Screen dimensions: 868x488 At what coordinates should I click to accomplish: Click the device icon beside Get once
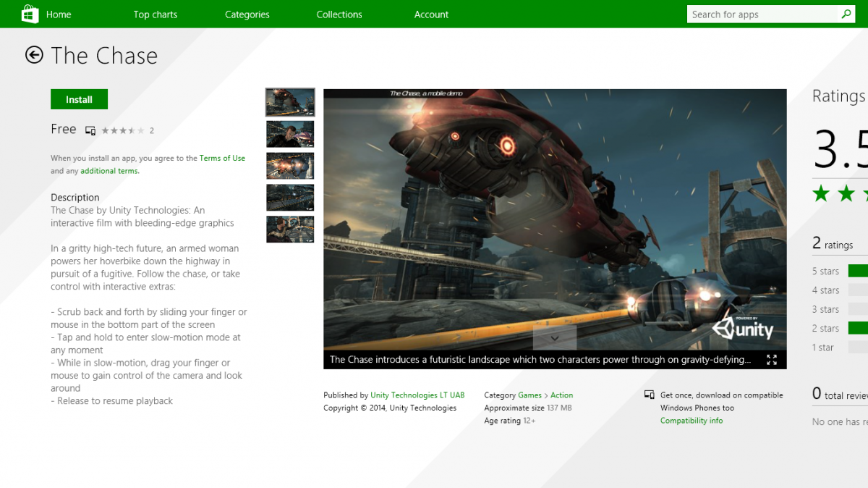[650, 395]
